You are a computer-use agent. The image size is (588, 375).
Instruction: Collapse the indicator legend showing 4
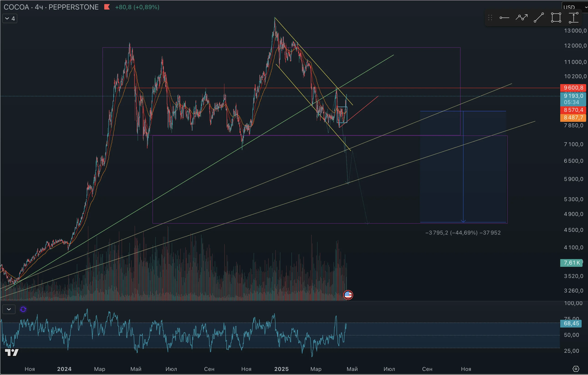10,19
